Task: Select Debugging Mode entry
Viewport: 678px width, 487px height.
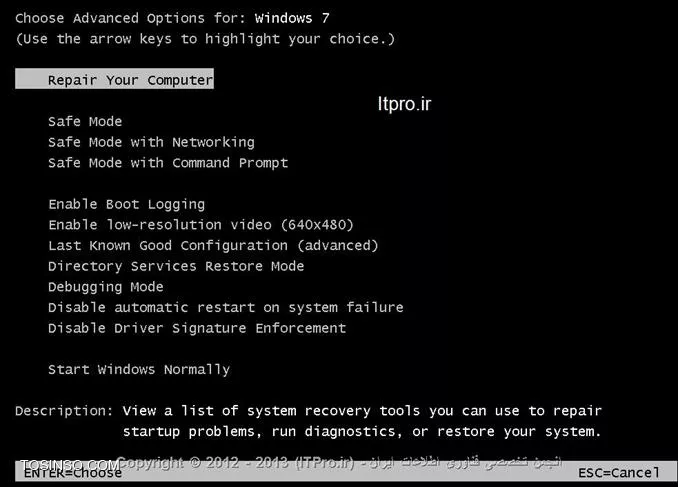Action: 106,287
